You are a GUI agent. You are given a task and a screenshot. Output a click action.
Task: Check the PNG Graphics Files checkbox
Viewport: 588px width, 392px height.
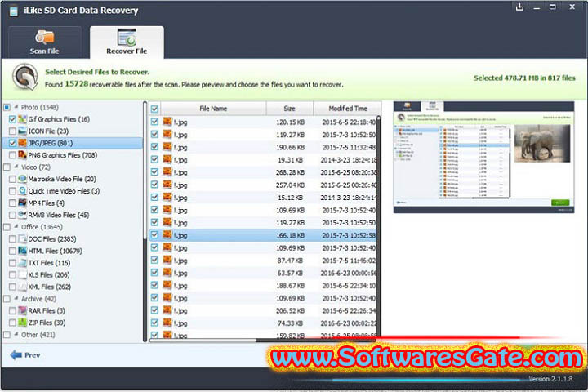(12, 155)
